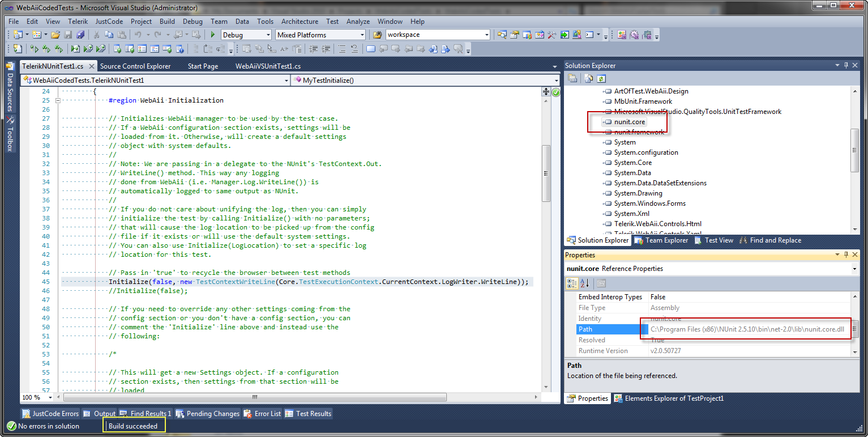Switch to Source Control Explorer tab
The image size is (868, 437).
135,66
